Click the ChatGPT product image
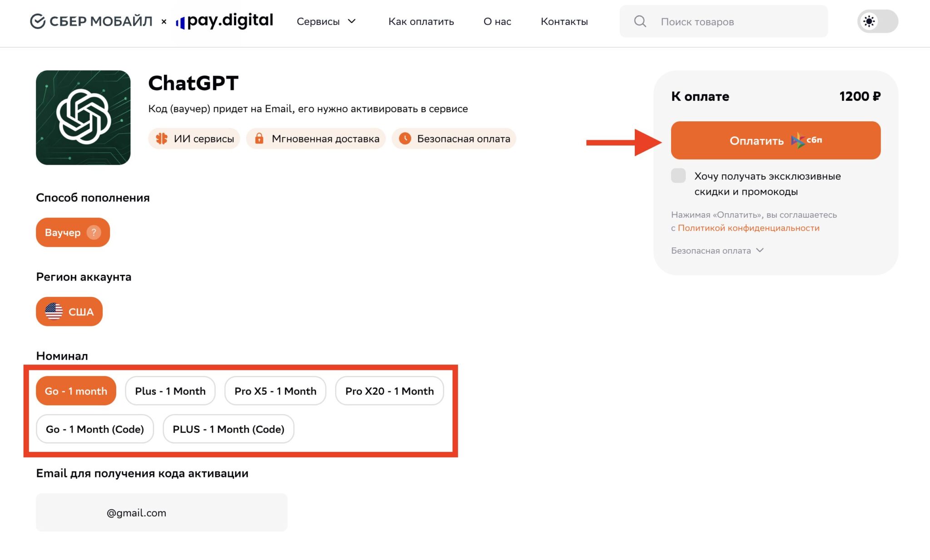The width and height of the screenshot is (930, 560). coord(83,118)
